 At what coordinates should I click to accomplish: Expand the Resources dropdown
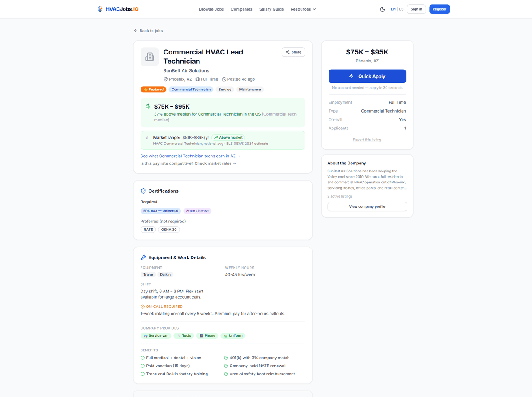[303, 9]
